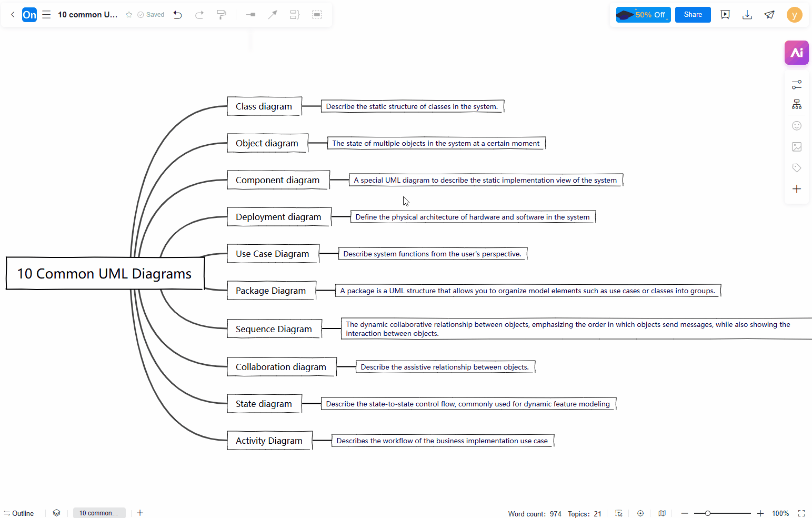Zoom out with the minus button

(685, 513)
